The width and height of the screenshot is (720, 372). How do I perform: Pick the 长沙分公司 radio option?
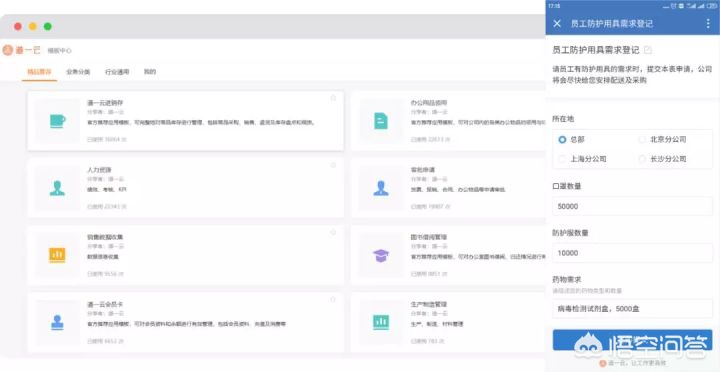point(662,159)
